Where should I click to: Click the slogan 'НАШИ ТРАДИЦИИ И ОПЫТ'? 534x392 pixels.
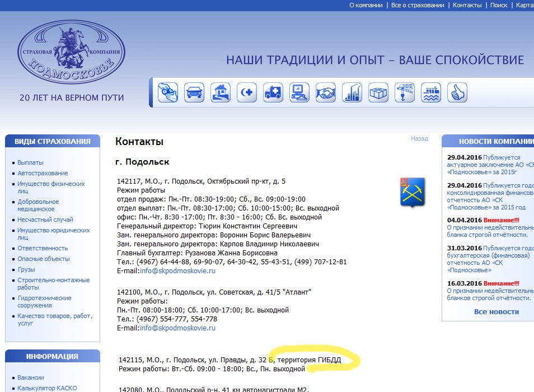click(x=375, y=60)
